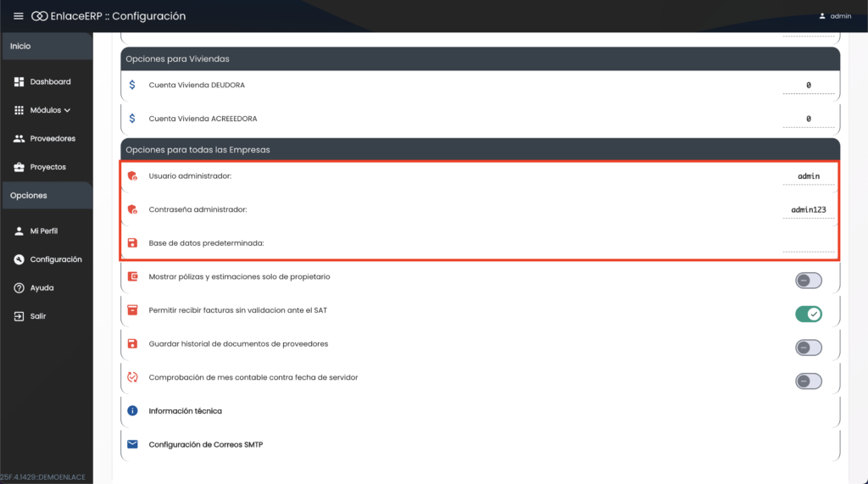
Task: Click the Proyectos briefcase icon
Action: pyautogui.click(x=19, y=167)
